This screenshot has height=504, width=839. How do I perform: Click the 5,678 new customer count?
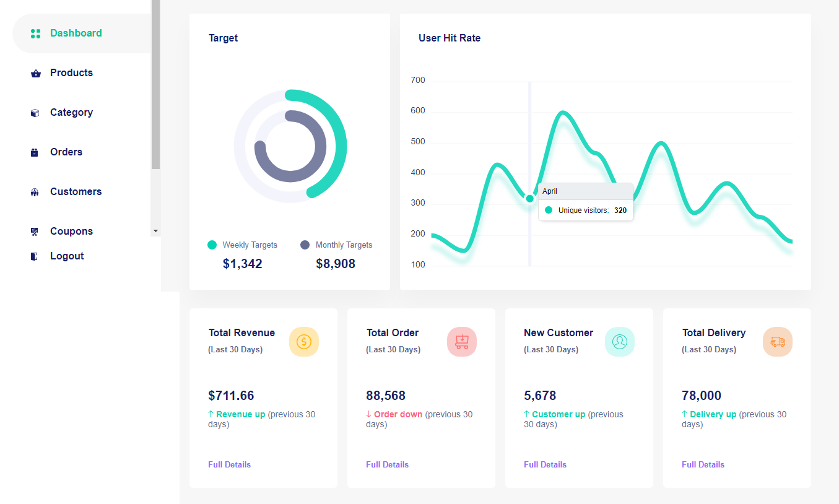click(x=540, y=396)
